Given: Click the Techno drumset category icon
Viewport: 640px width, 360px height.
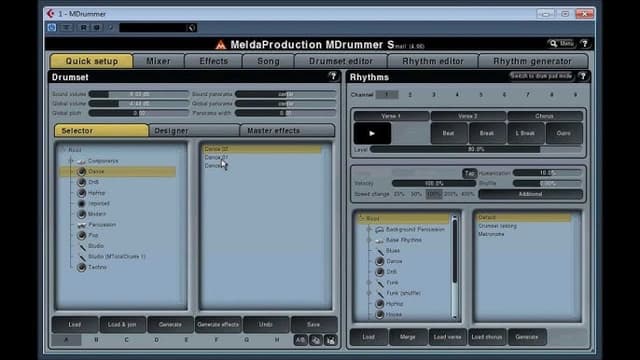Looking at the screenshot, I should pos(82,267).
